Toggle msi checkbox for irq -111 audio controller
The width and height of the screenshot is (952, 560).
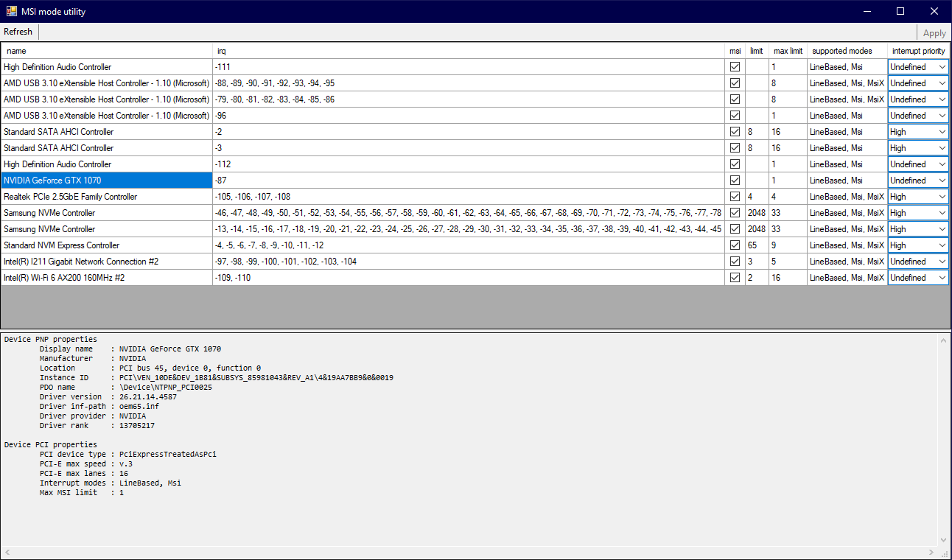click(735, 67)
